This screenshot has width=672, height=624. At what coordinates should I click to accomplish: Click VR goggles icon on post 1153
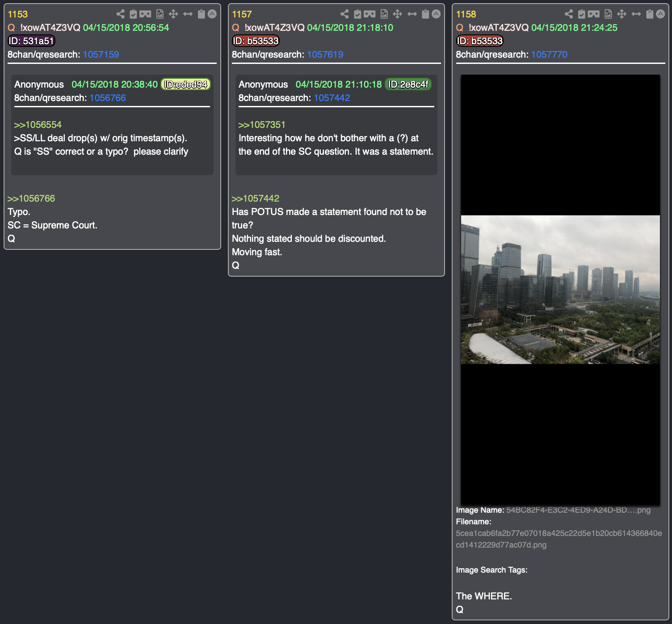tap(145, 14)
